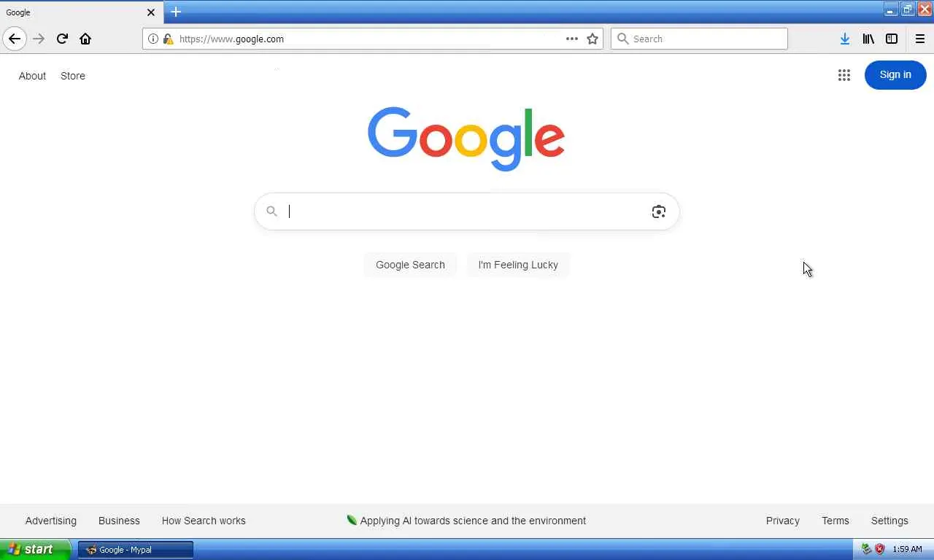This screenshot has height=560, width=934.
Task: Click the padlock warning icon
Action: [168, 39]
